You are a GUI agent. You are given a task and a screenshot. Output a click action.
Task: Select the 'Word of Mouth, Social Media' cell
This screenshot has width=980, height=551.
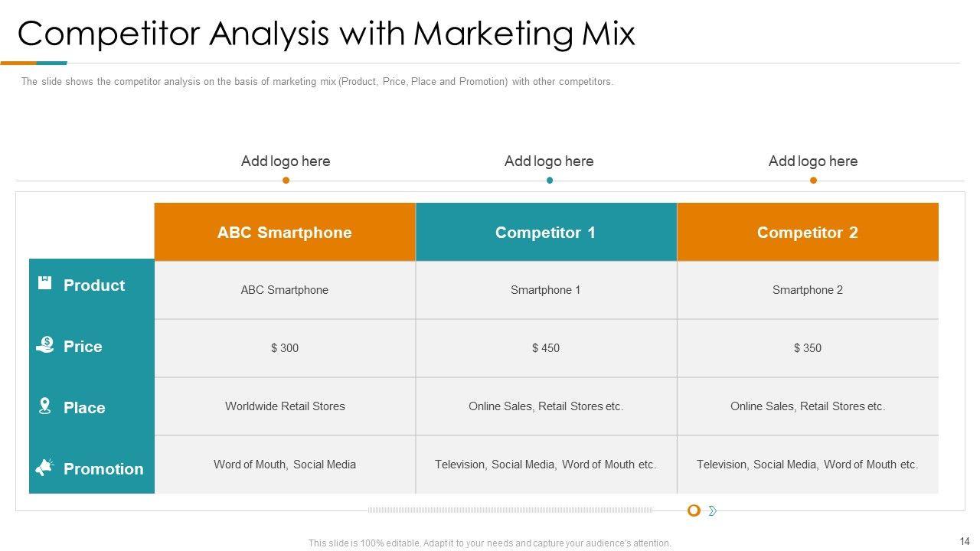pyautogui.click(x=285, y=465)
